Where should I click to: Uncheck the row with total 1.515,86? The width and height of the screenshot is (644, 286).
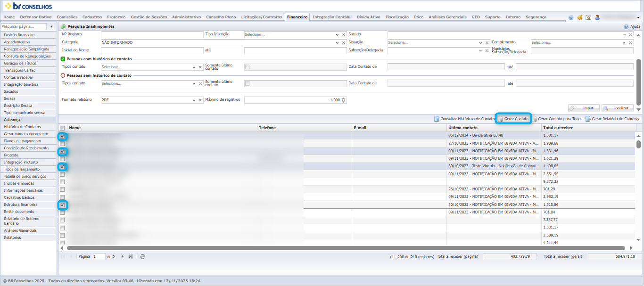(x=62, y=205)
